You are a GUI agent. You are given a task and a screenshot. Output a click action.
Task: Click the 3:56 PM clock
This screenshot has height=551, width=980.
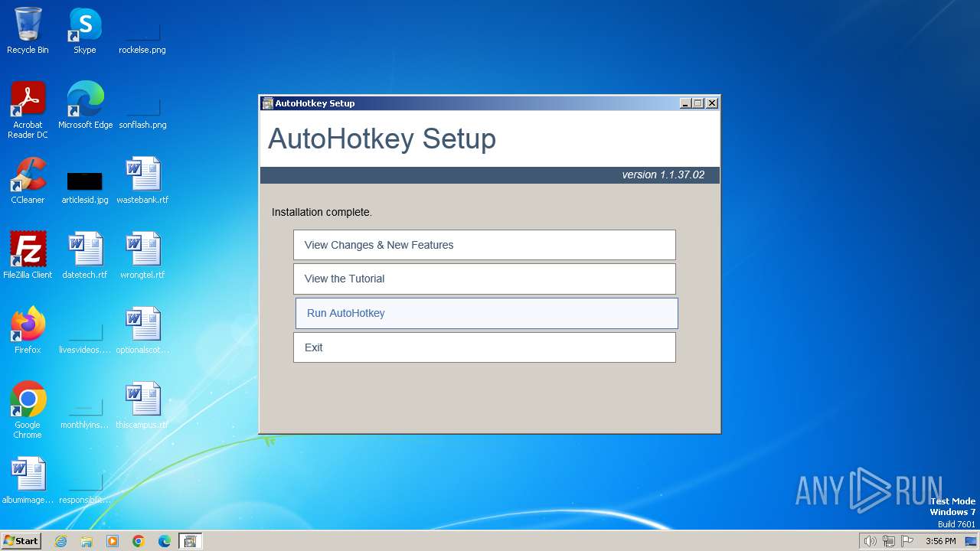pyautogui.click(x=940, y=541)
